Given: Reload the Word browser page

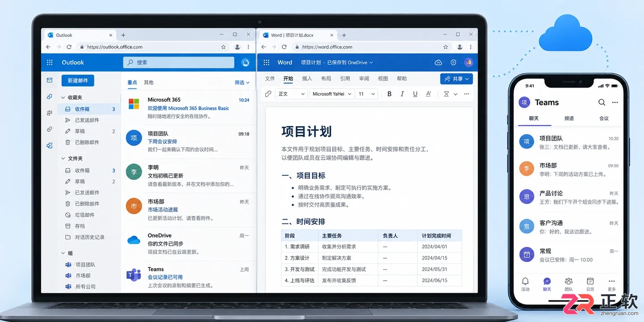Looking at the screenshot, I should (x=284, y=47).
